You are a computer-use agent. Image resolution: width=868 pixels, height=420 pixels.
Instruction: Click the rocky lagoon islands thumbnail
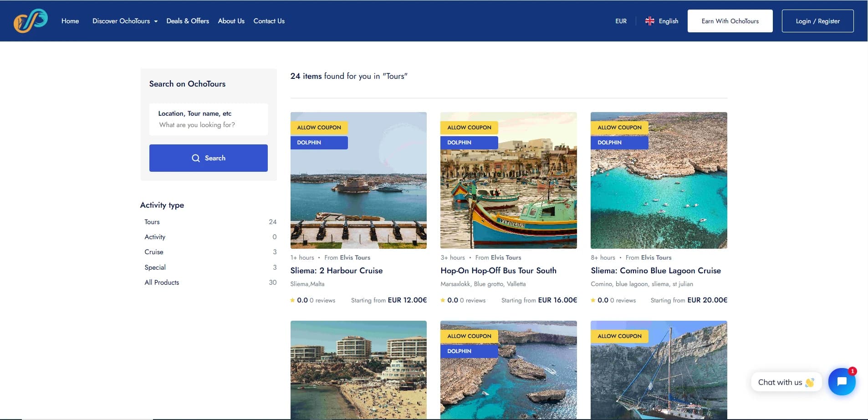509,370
